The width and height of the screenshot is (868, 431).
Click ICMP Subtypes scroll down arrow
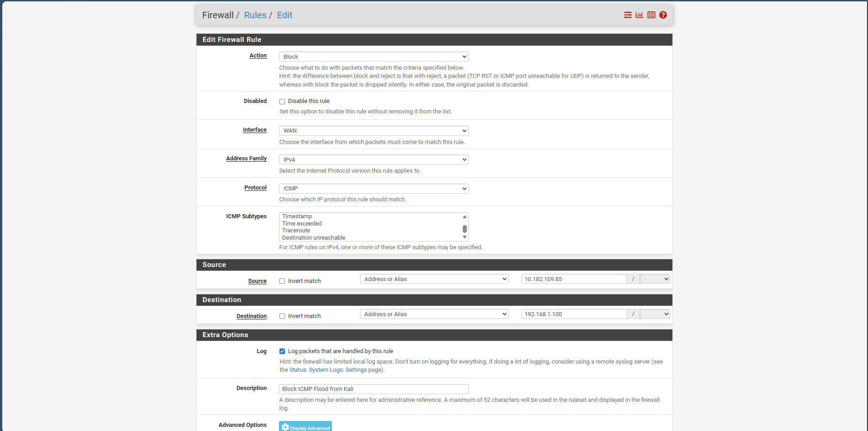coord(465,237)
